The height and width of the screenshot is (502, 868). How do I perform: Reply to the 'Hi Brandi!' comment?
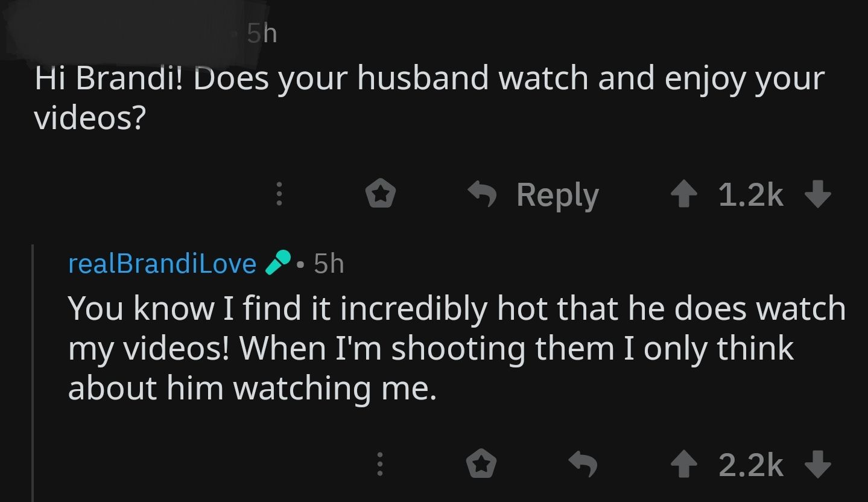click(534, 195)
